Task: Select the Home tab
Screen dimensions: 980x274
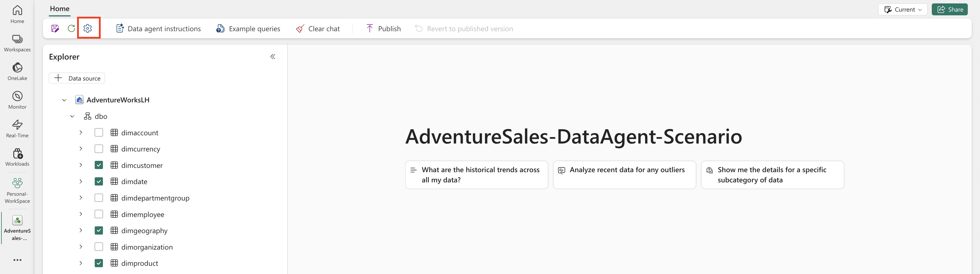Action: [x=60, y=9]
